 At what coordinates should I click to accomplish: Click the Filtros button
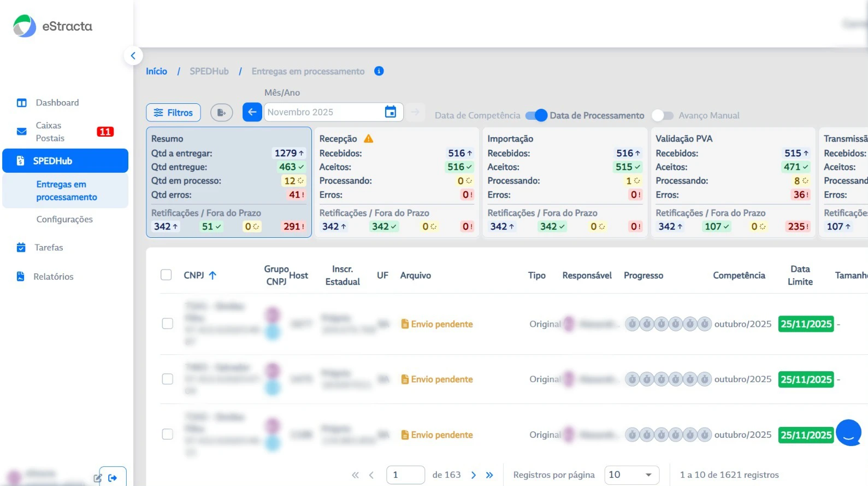coord(173,113)
